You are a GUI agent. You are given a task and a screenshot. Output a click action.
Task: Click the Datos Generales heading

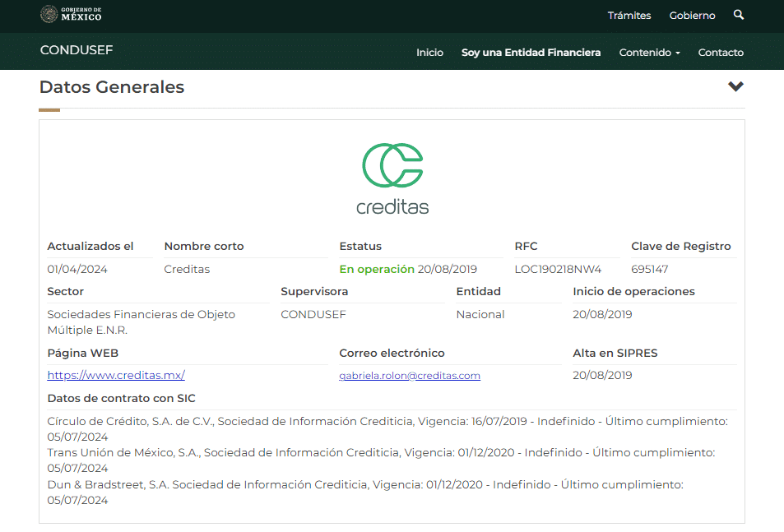112,87
